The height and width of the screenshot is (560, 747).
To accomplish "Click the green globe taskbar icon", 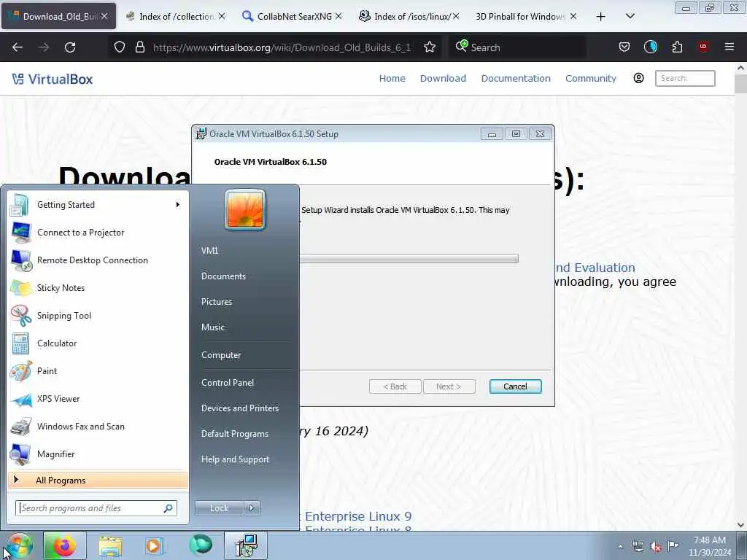I will pyautogui.click(x=200, y=545).
